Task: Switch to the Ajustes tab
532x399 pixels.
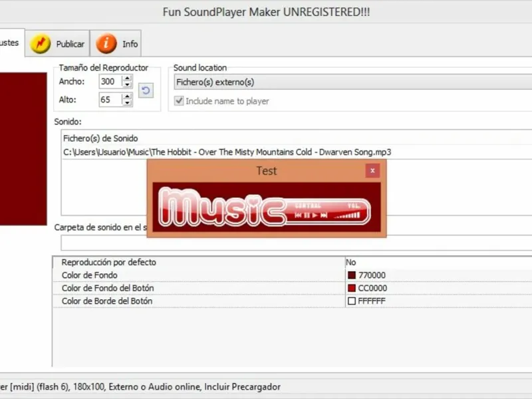Action: (12, 43)
